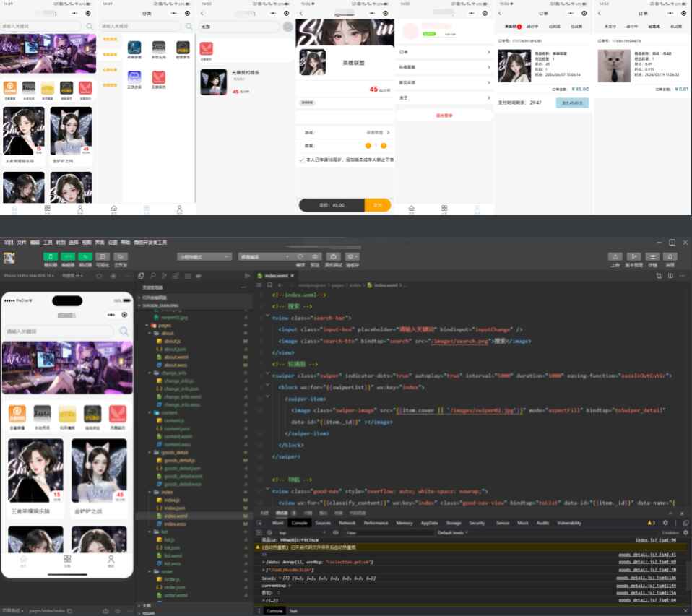This screenshot has width=692, height=616.
Task: Open the Default levels dropdown in console
Action: [454, 532]
